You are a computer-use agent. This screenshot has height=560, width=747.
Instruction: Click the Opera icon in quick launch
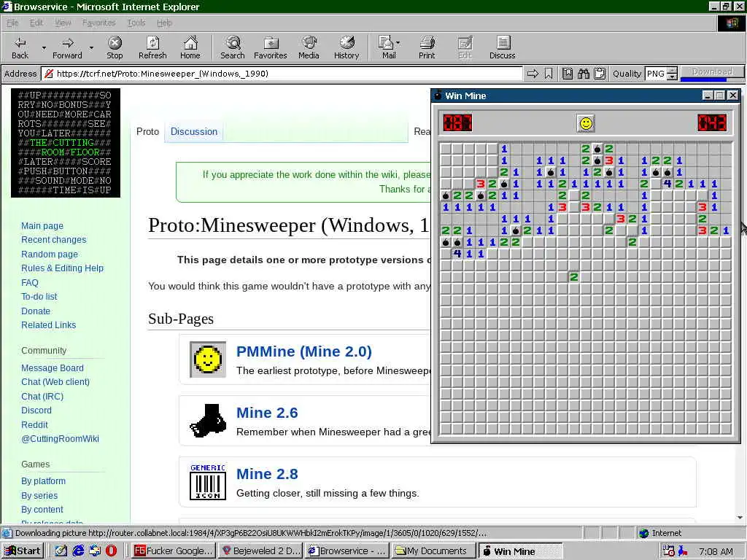coord(112,551)
